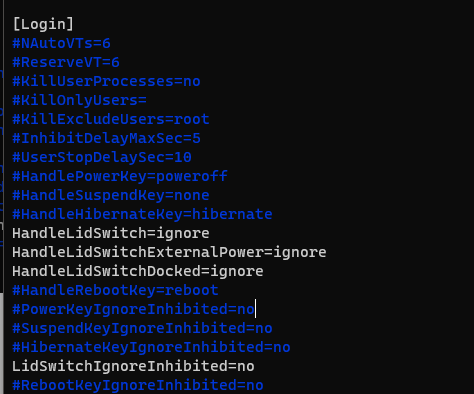Click HandleLidSwitchExternalPower=ignore line
The width and height of the screenshot is (474, 394).
(169, 252)
